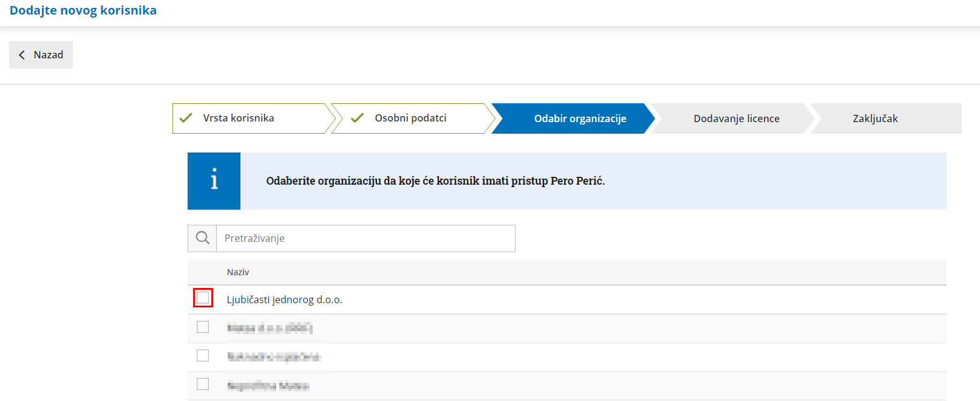The height and width of the screenshot is (401, 980).
Task: Enable the fourth organization checkbox
Action: pyautogui.click(x=203, y=384)
